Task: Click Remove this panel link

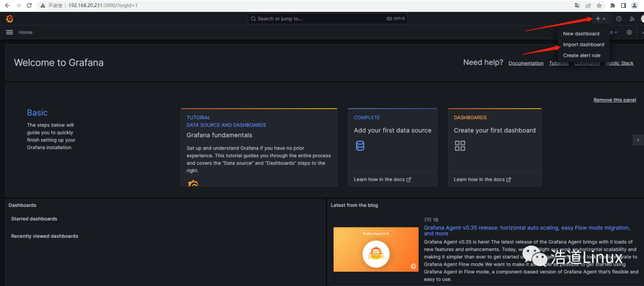Action: tap(614, 100)
